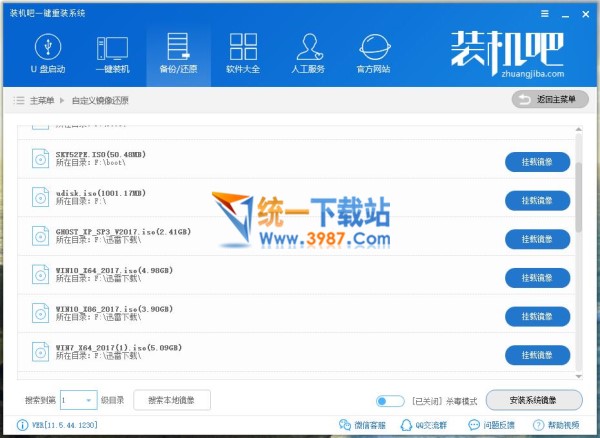Viewport: 600px width, 438px height.
Task: Mount the WIN10_X64_2017.iso image
Action: (x=537, y=278)
